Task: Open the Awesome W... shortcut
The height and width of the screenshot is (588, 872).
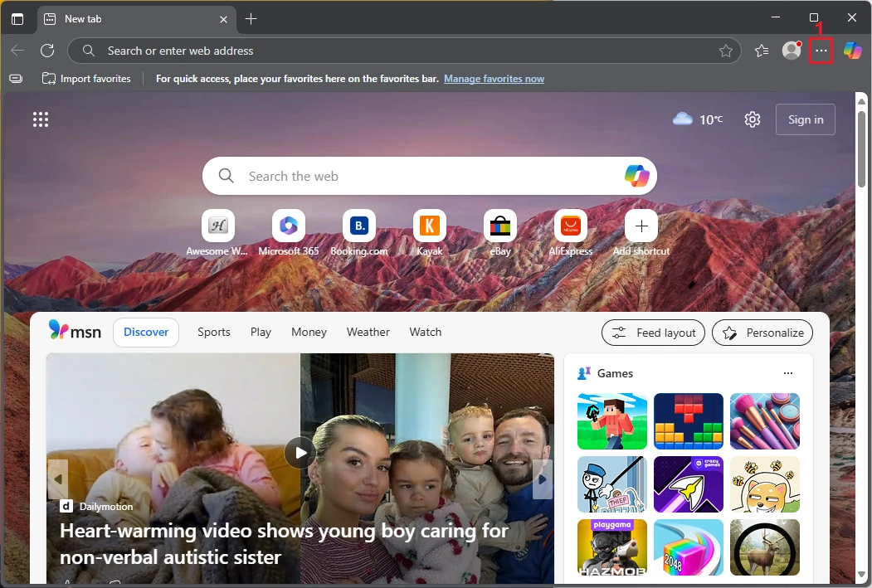Action: tap(217, 233)
